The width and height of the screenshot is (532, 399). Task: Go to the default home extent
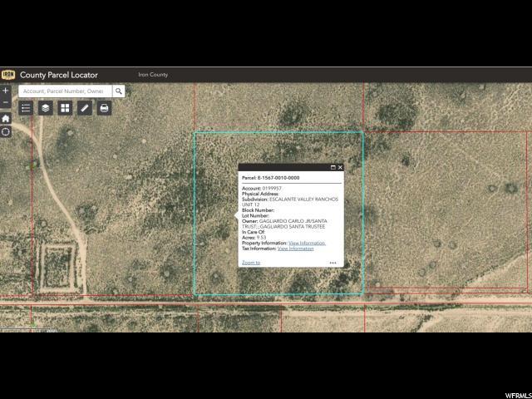click(6, 118)
